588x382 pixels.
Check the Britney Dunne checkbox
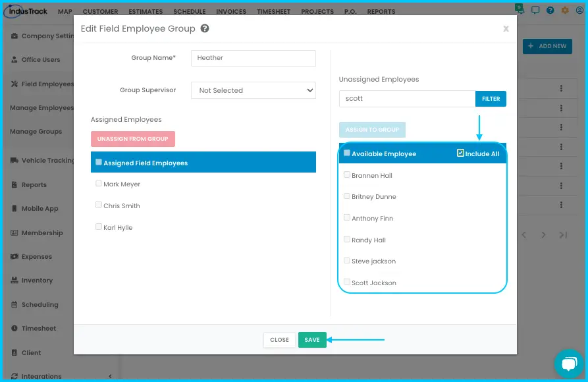[347, 196]
